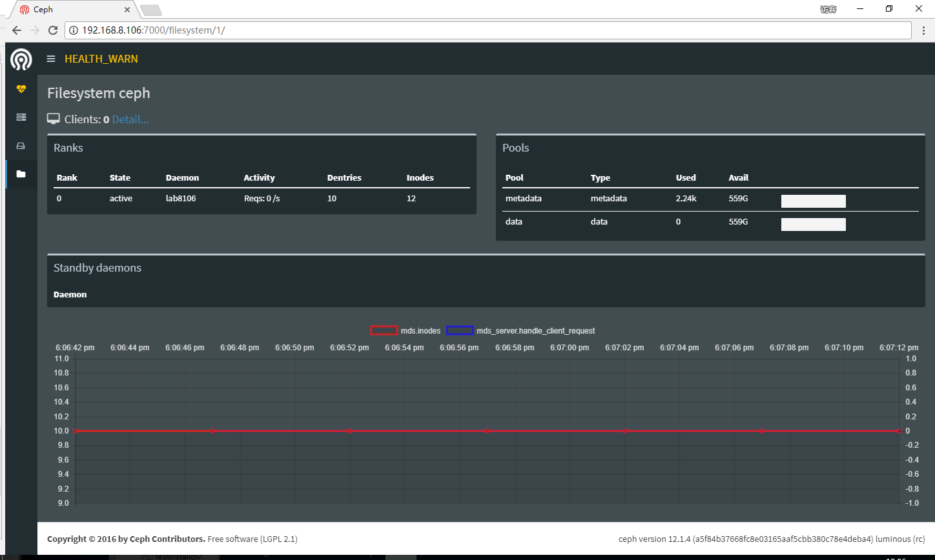935x560 pixels.
Task: Click the 2.24k used value
Action: (686, 199)
